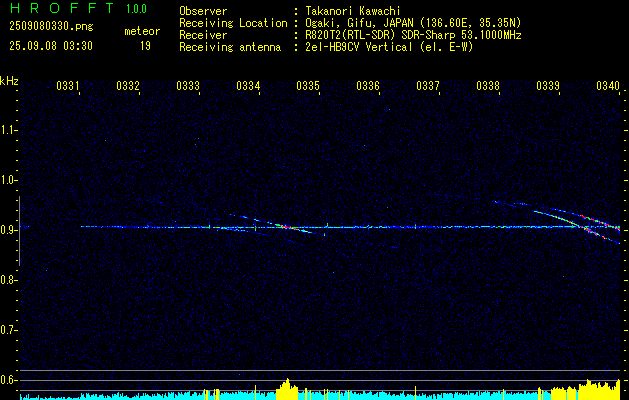The height and width of the screenshot is (400, 629).
Task: Click the 0331 time marker
Action: 67,85
